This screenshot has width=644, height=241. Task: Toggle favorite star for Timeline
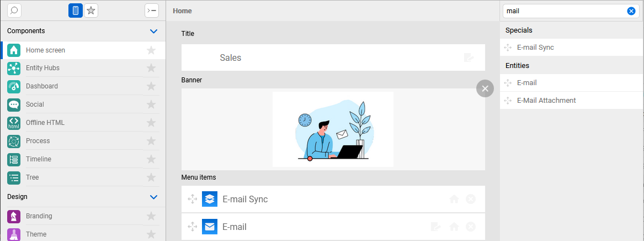point(151,159)
